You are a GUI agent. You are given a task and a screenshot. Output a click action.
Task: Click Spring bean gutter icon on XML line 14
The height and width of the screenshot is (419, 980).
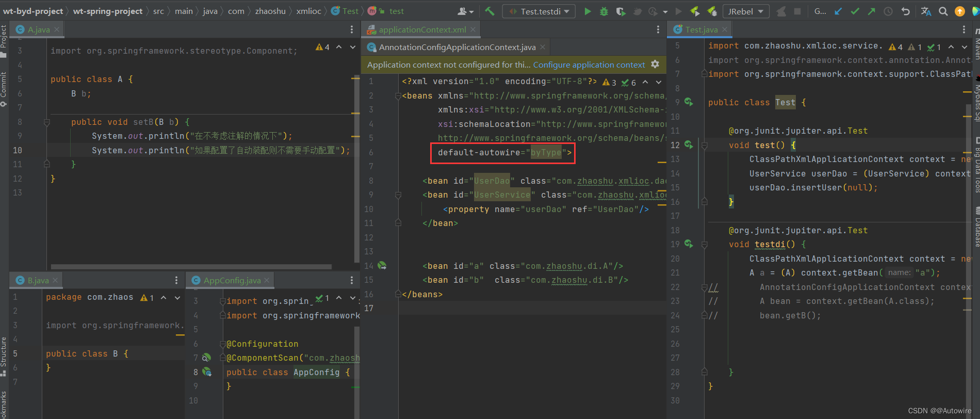click(x=382, y=266)
